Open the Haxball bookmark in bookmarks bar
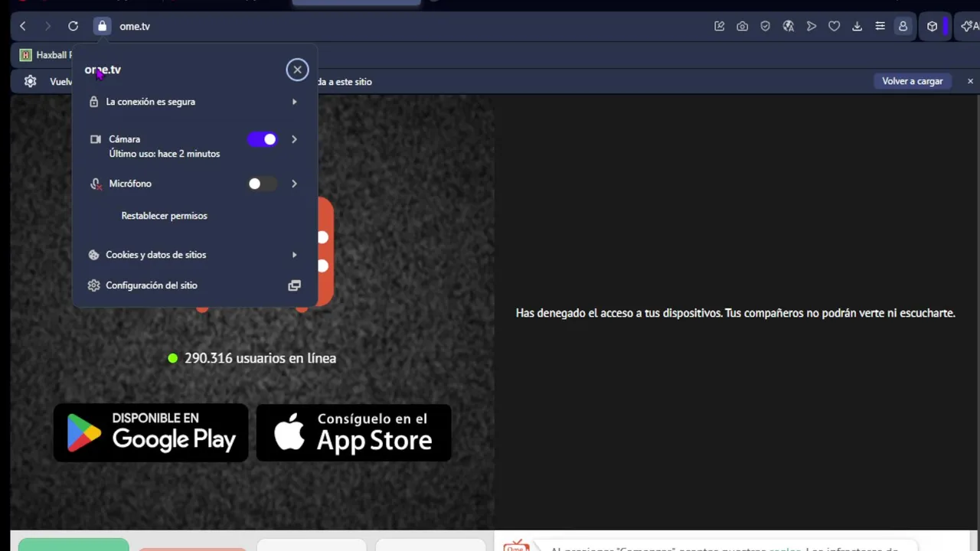Image resolution: width=980 pixels, height=551 pixels. [46, 55]
